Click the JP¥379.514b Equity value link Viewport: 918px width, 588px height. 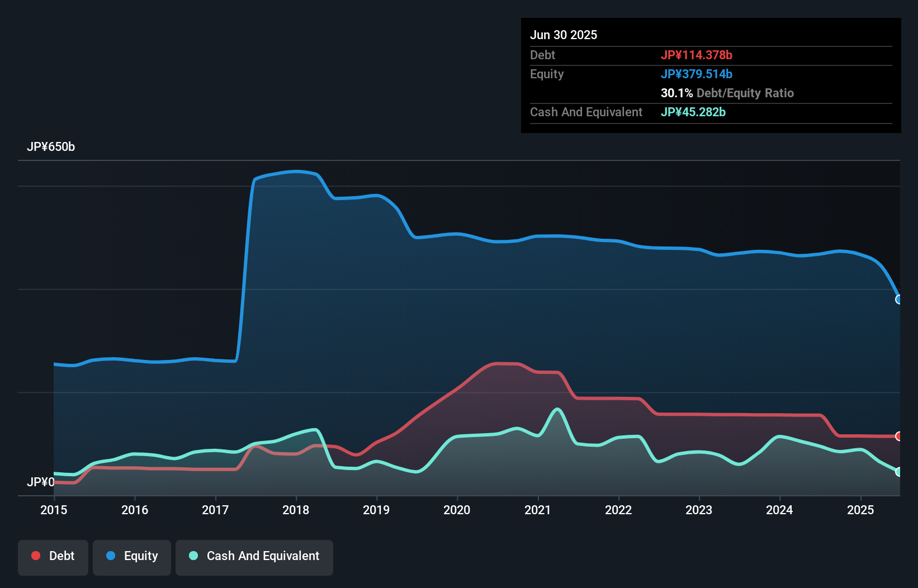tap(697, 74)
